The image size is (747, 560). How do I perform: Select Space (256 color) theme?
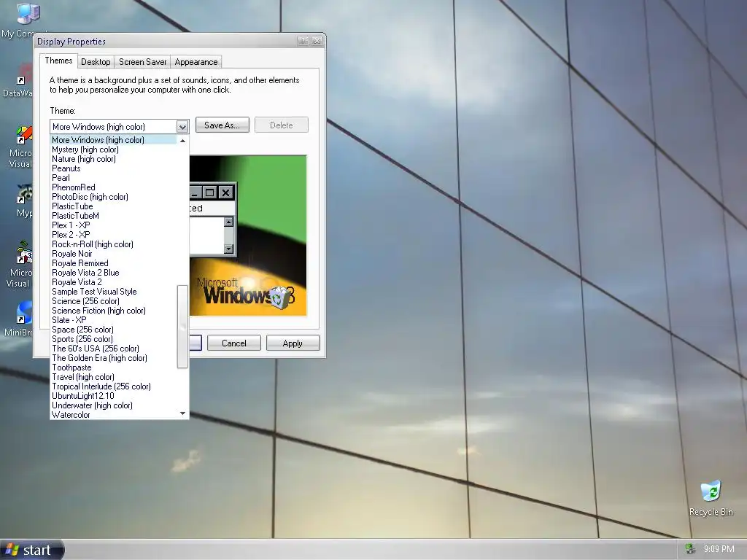113,330
